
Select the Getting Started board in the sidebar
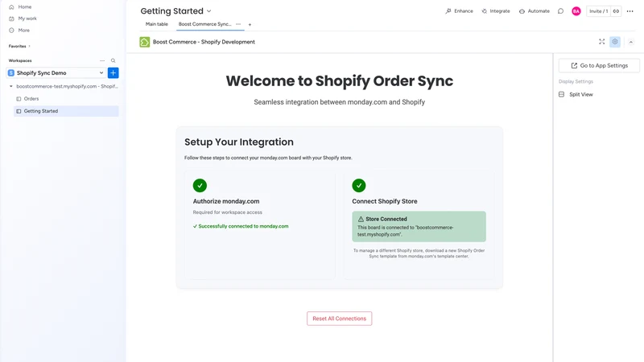66,111
